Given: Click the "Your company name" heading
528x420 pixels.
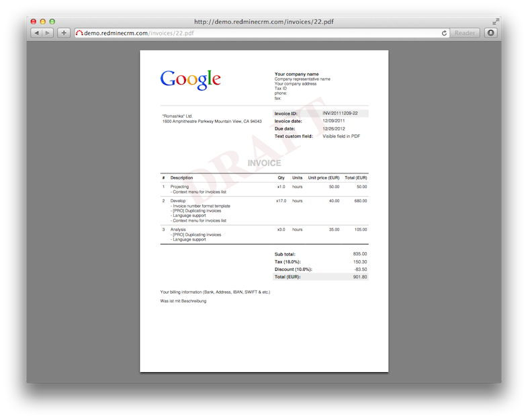Looking at the screenshot, I should point(296,74).
